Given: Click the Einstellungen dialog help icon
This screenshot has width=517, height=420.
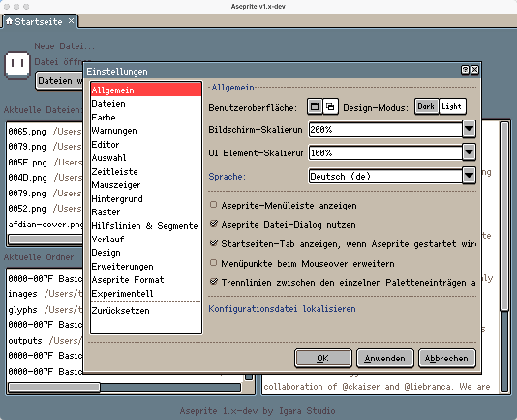Looking at the screenshot, I should [465, 70].
